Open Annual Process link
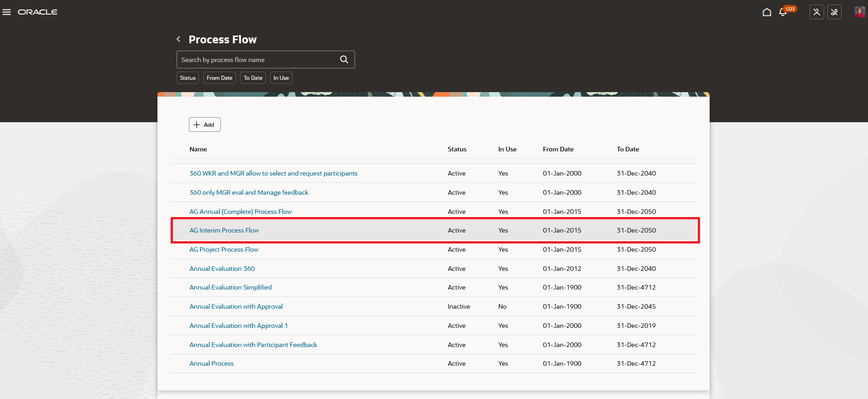This screenshot has height=399, width=868. (x=211, y=363)
